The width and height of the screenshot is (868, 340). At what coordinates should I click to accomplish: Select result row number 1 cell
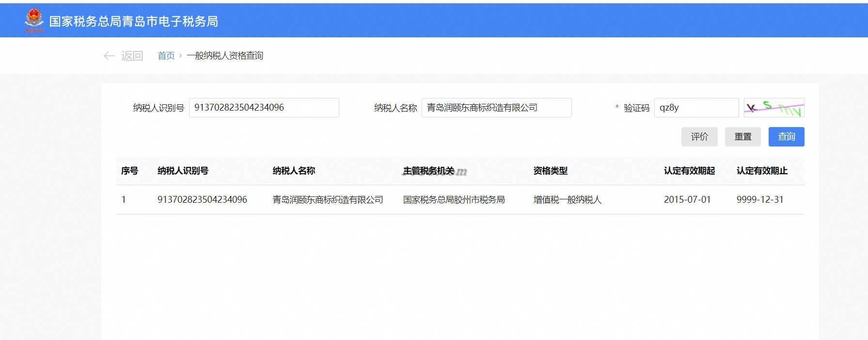pos(124,200)
